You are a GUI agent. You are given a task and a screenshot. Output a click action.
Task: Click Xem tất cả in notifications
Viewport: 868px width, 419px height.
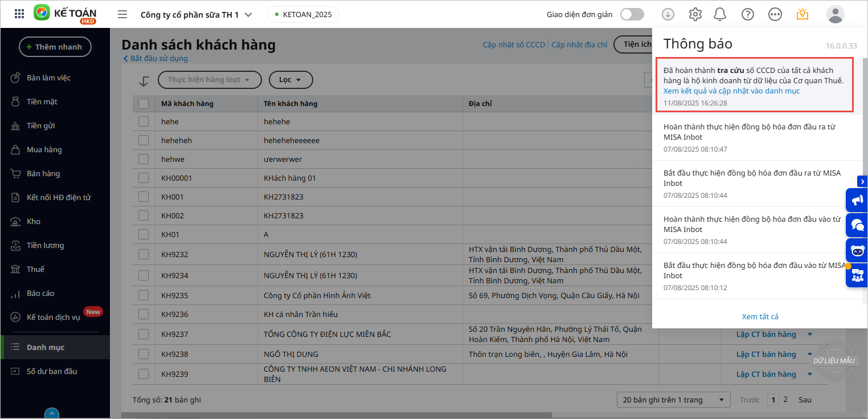[x=760, y=316]
